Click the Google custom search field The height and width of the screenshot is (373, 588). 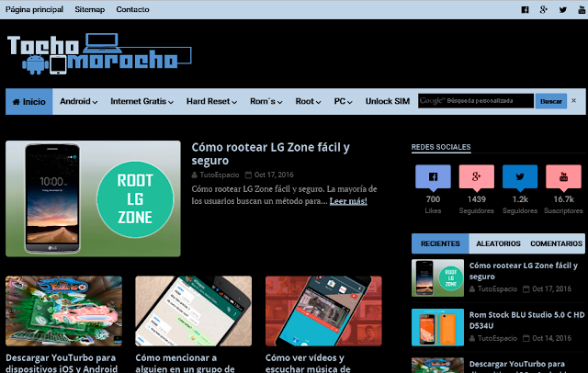(x=476, y=101)
